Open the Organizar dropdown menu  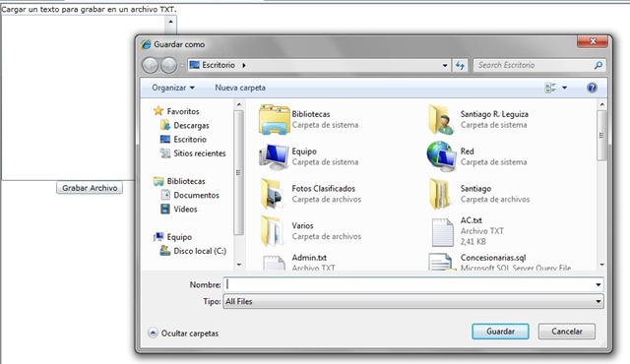[173, 88]
